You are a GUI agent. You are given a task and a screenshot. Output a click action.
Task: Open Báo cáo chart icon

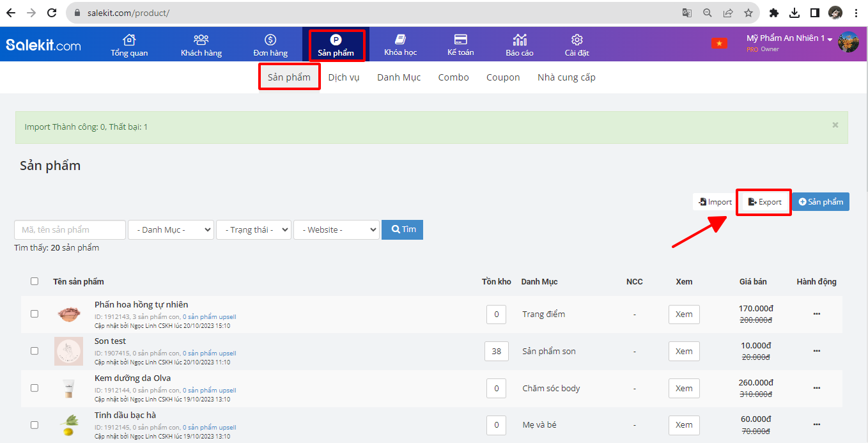pyautogui.click(x=520, y=40)
